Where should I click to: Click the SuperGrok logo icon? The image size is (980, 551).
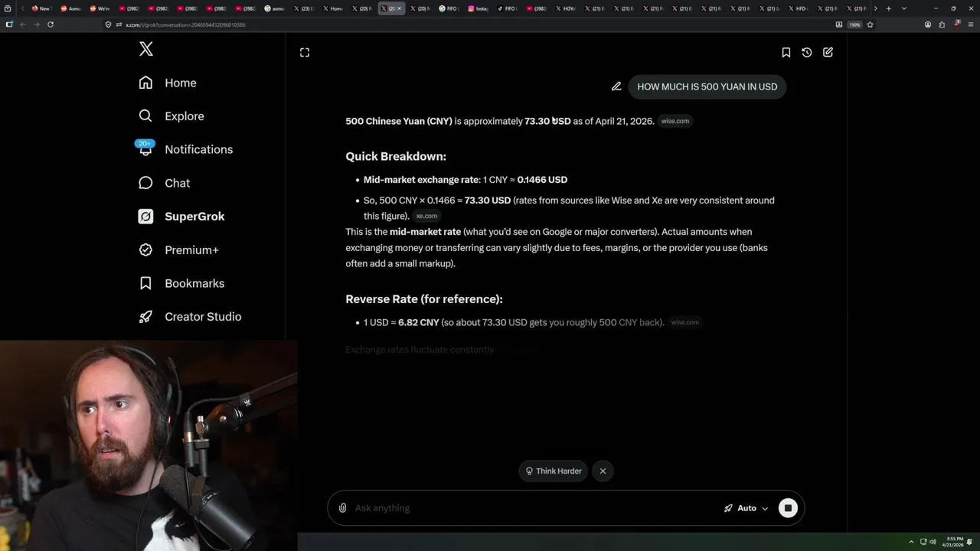tap(145, 217)
